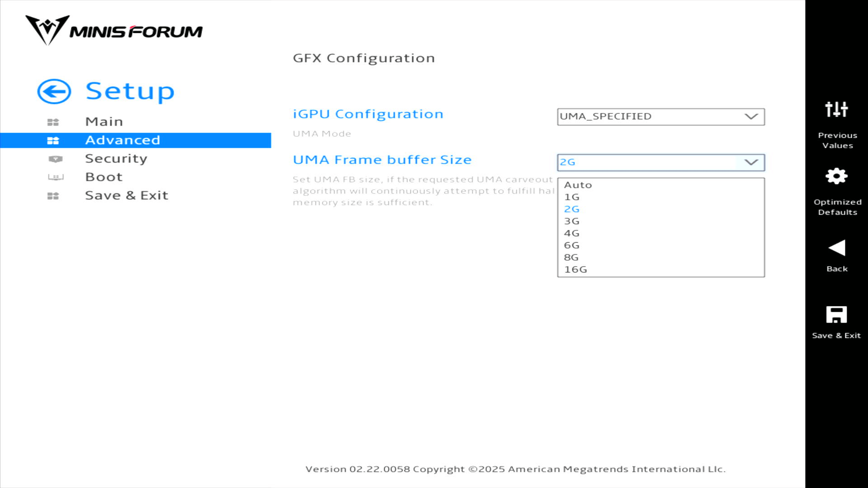868x488 pixels.
Task: Go to Save & Exit in sidebar
Action: click(127, 196)
